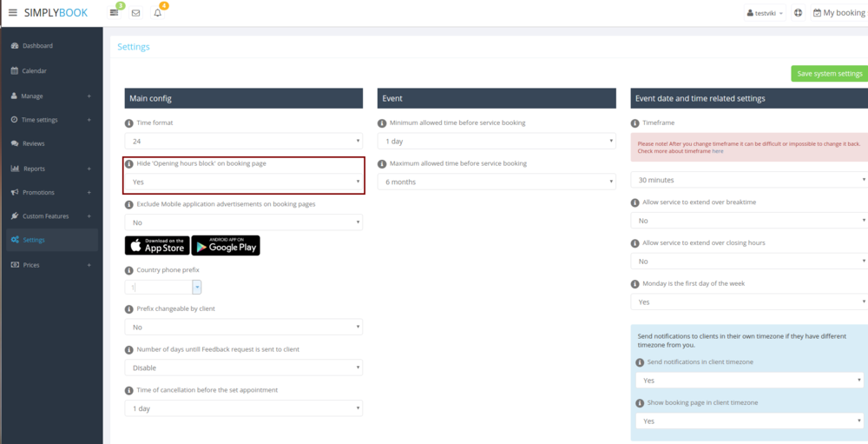Click the globe help icon

pyautogui.click(x=798, y=13)
